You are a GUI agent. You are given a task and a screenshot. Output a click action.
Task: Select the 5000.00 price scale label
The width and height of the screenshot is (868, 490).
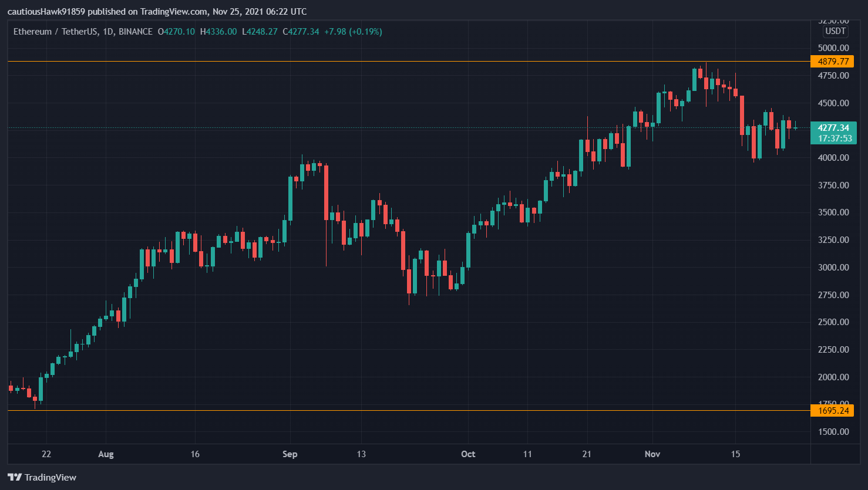pyautogui.click(x=835, y=48)
